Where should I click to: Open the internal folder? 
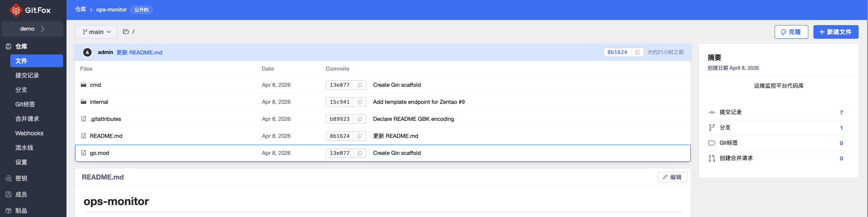coord(99,102)
